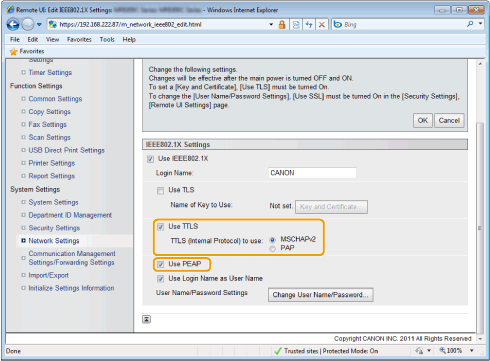490x361 pixels.
Task: Open Timer Settings link
Action: (x=50, y=72)
